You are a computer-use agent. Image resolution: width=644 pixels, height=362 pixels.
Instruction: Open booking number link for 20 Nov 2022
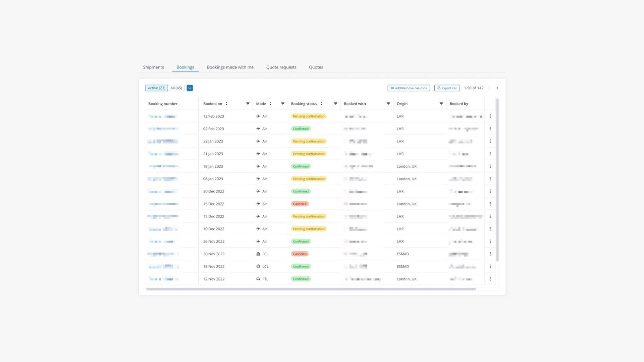point(163,254)
